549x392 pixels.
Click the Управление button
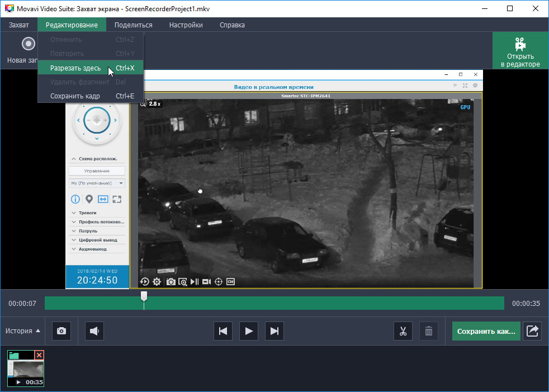click(97, 171)
